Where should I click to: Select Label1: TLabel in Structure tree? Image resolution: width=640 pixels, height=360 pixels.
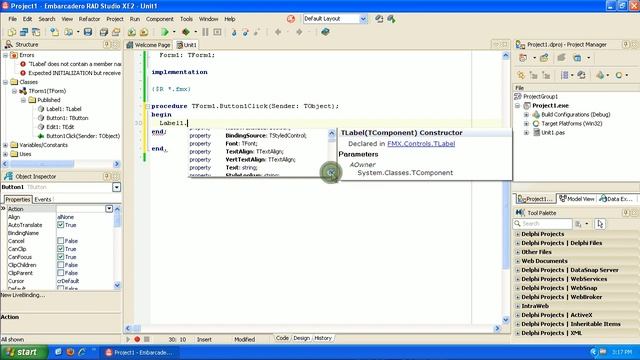(64, 109)
